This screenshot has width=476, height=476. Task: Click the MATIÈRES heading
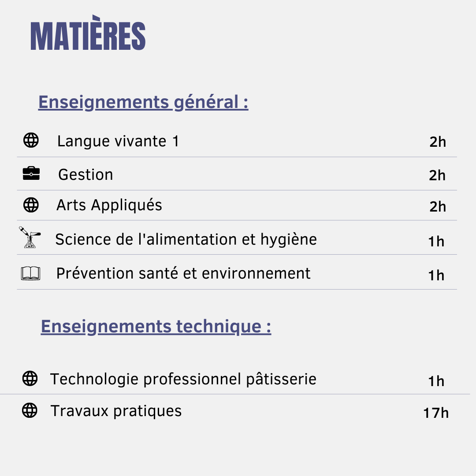(x=88, y=33)
